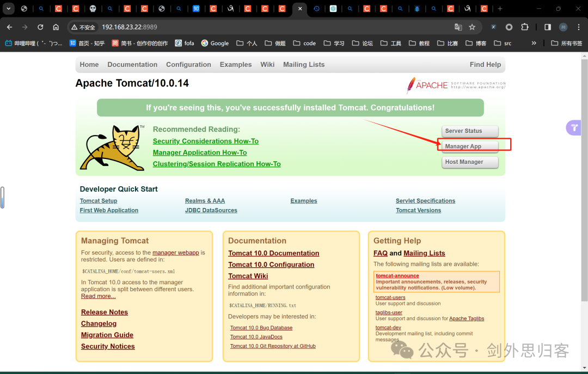The height and width of the screenshot is (374, 588).
Task: Open Examples in the Tomcat nav bar
Action: click(236, 65)
